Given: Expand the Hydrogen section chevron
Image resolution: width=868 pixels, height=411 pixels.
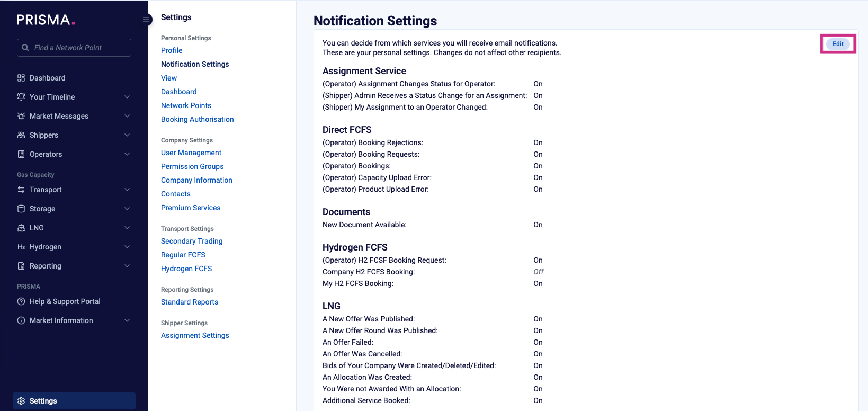Looking at the screenshot, I should [x=127, y=247].
